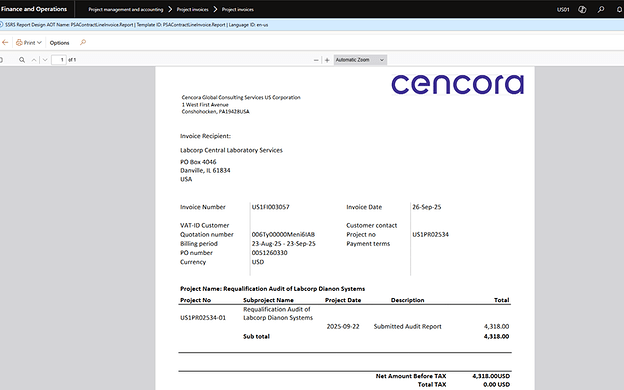Open the Automatic Zoom dropdown
The width and height of the screenshot is (624, 390).
click(x=360, y=60)
